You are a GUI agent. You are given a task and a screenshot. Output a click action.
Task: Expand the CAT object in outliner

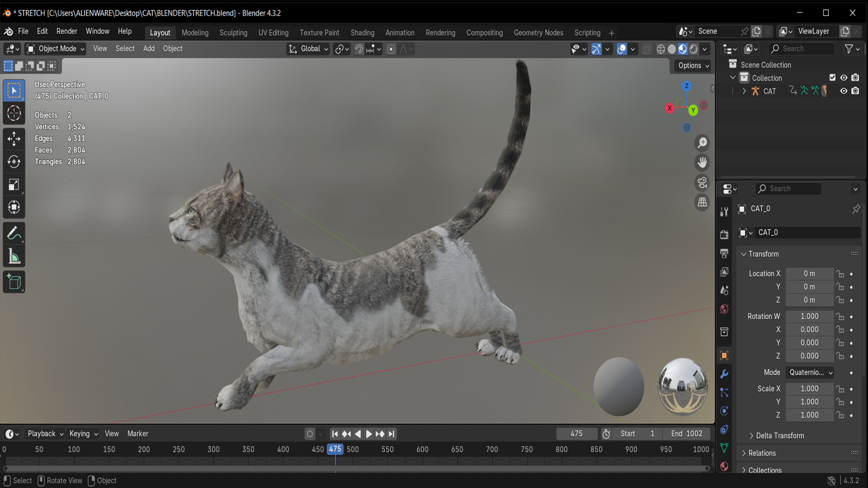click(744, 91)
